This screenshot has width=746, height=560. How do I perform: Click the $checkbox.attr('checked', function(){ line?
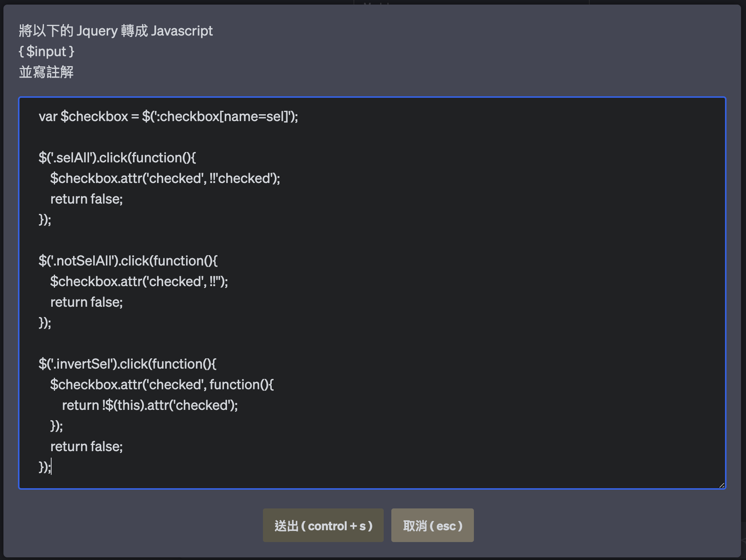tap(162, 385)
